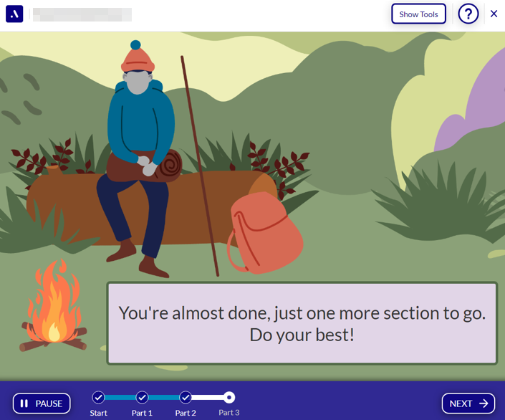The width and height of the screenshot is (505, 420).
Task: Click the Show Tools button
Action: click(x=418, y=14)
